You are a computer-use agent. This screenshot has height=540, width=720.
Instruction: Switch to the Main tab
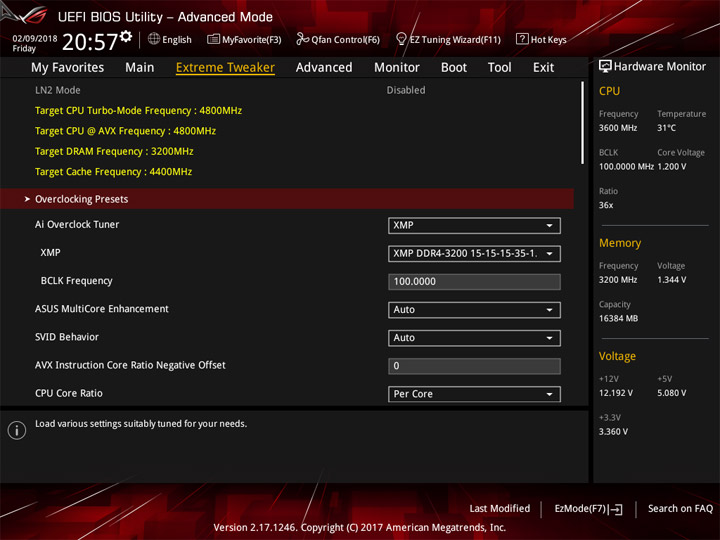pyautogui.click(x=140, y=68)
